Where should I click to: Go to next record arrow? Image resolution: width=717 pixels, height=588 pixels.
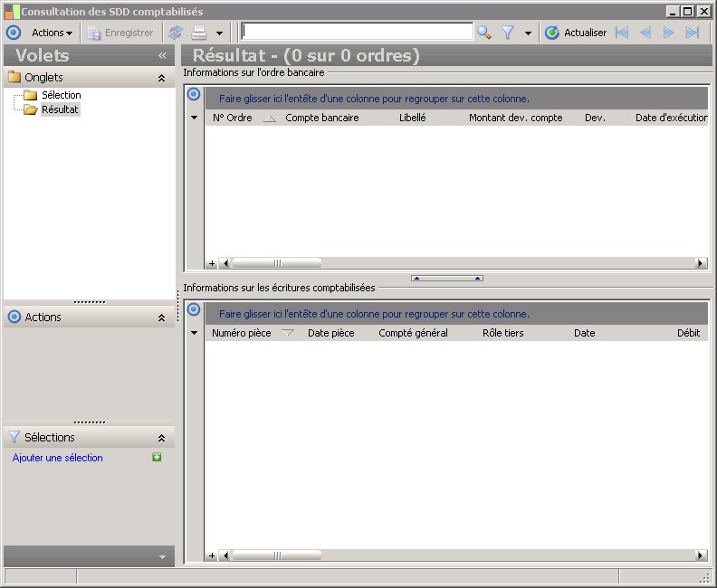pyautogui.click(x=668, y=33)
